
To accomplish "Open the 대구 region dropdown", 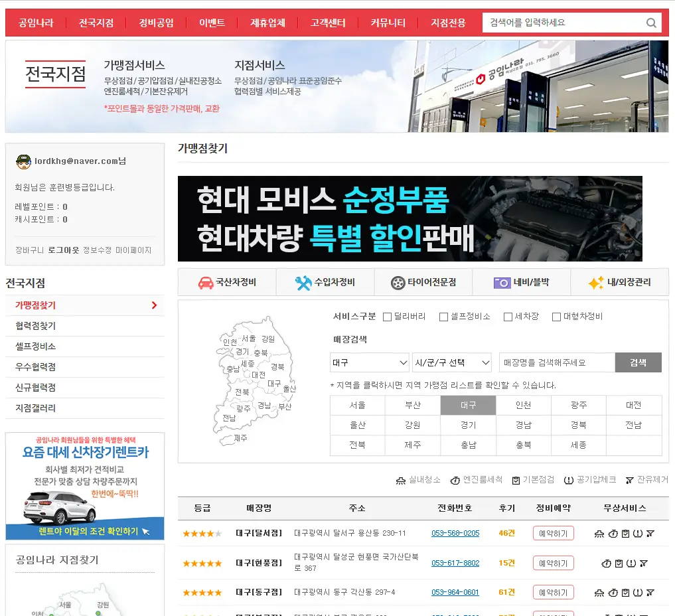I will coord(369,362).
